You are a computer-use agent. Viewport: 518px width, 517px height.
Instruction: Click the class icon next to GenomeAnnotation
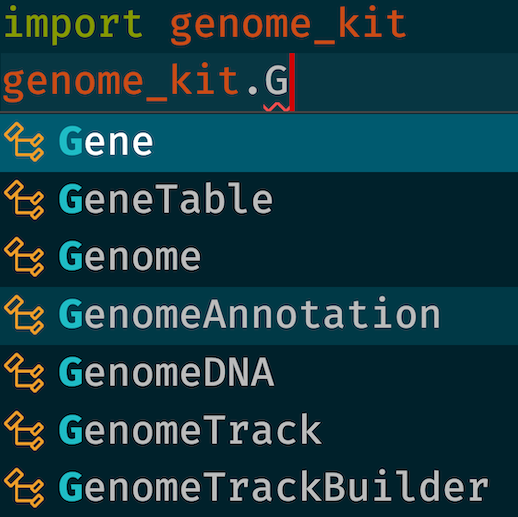pyautogui.click(x=24, y=315)
